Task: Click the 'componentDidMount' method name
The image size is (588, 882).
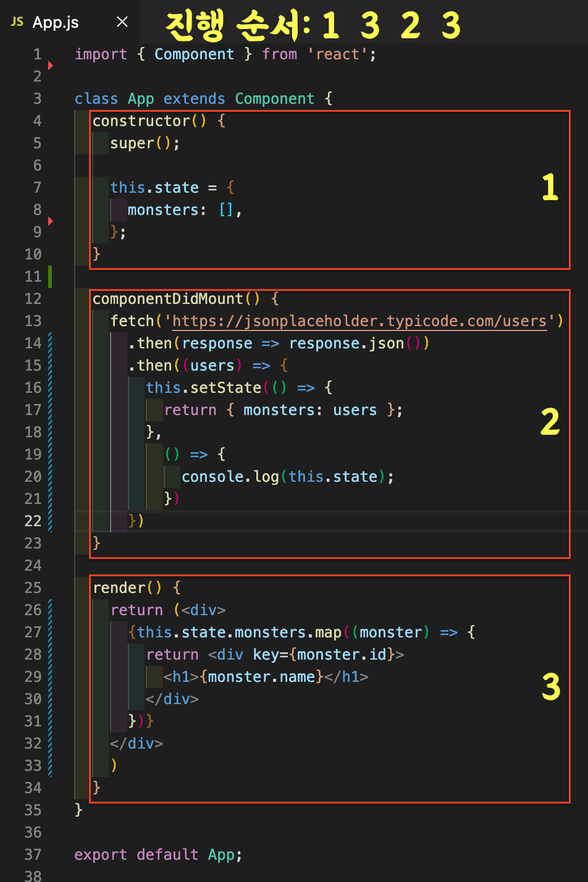Action: 168,299
